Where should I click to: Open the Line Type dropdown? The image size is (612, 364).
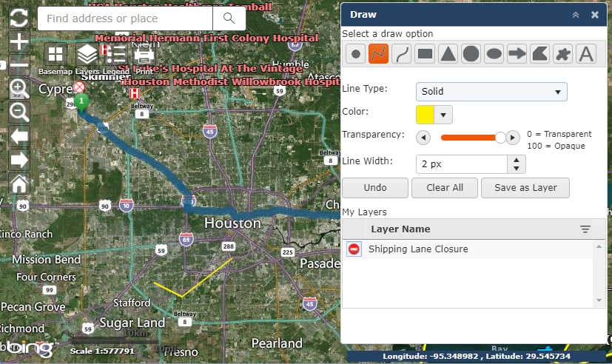point(491,92)
